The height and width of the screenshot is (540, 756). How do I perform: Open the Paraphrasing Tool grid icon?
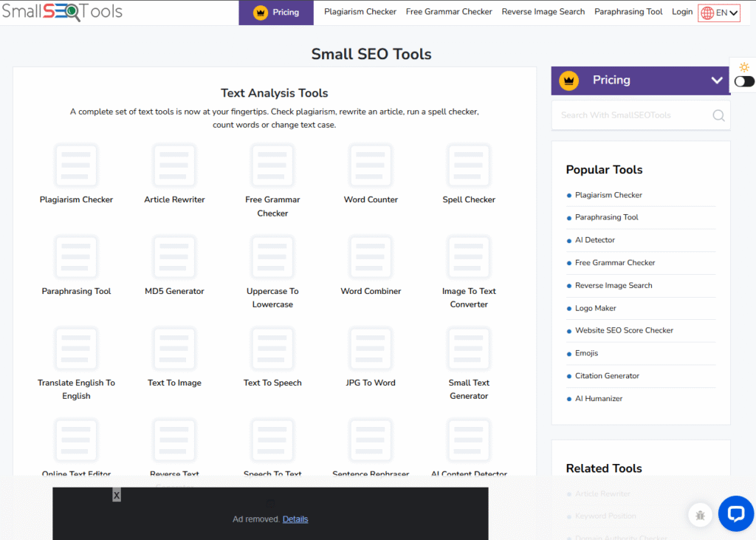(x=76, y=257)
